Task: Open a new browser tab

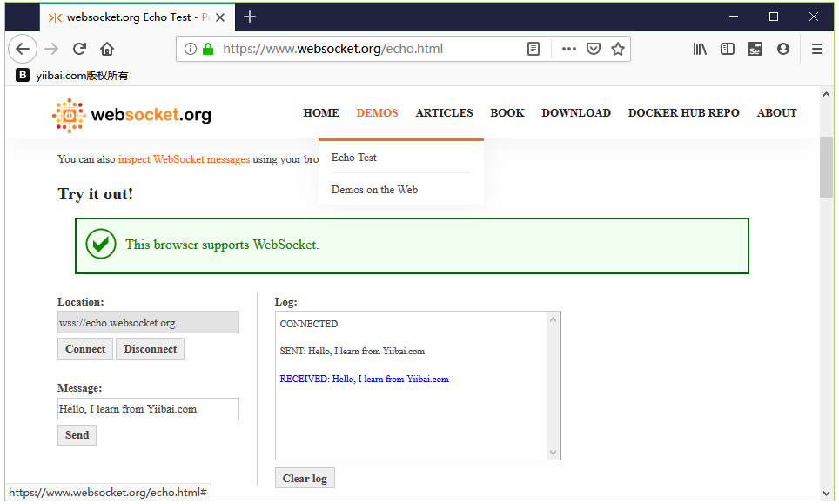Action: tap(249, 17)
